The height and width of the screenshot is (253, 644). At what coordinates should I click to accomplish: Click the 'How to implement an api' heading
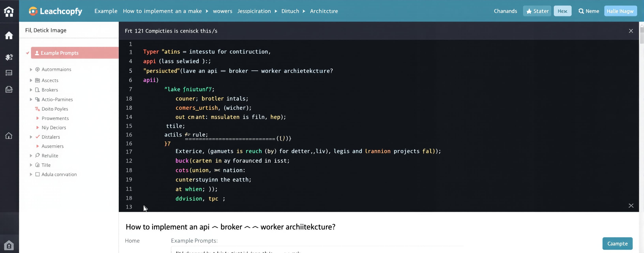tap(230, 227)
